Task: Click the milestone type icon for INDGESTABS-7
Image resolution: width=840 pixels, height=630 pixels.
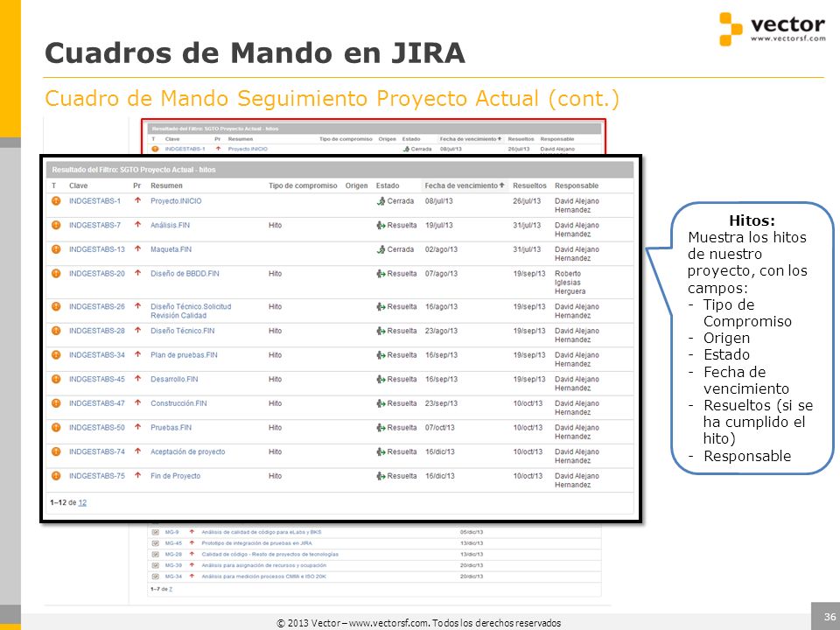Action: [56, 225]
